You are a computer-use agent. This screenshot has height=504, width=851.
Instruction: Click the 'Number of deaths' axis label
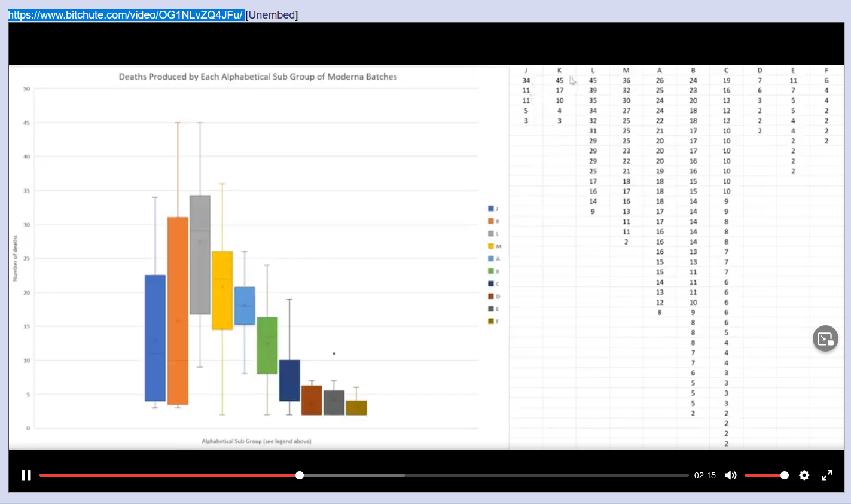16,258
